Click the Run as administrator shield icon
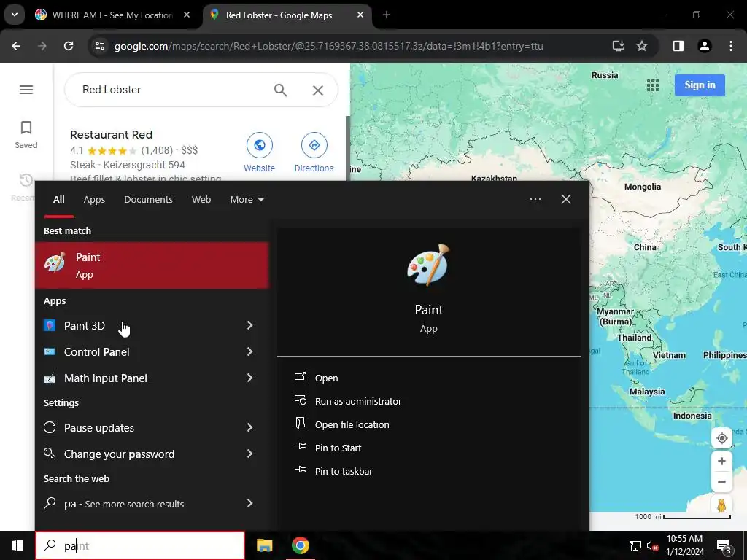The width and height of the screenshot is (747, 560). coord(300,400)
